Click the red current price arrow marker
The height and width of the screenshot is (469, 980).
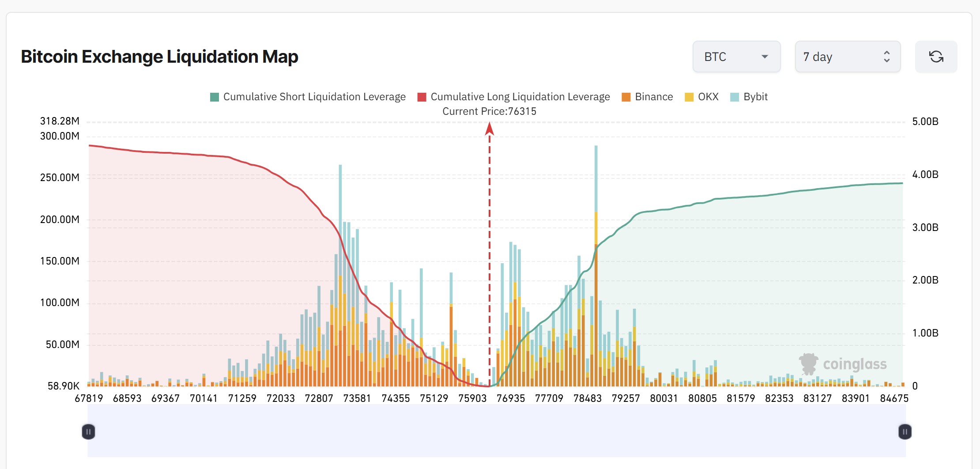[x=489, y=129]
